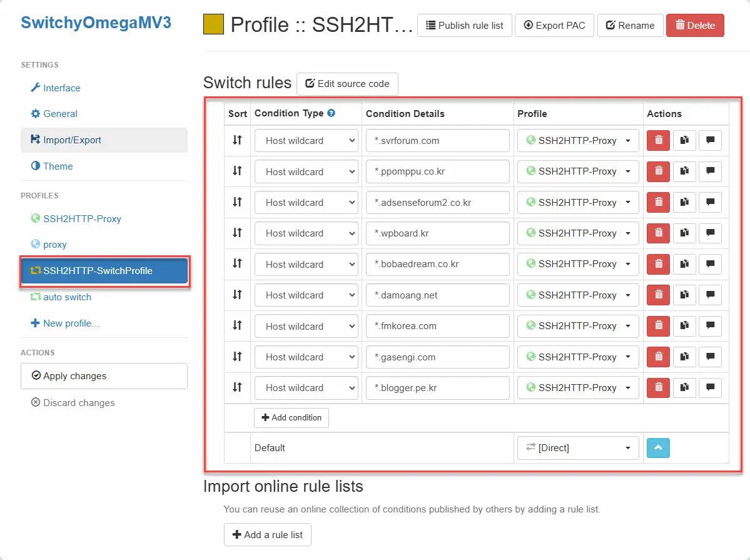Screen dimensions: 750x560
Task: Delete the *.blogger.pe.kr rule
Action: [658, 387]
